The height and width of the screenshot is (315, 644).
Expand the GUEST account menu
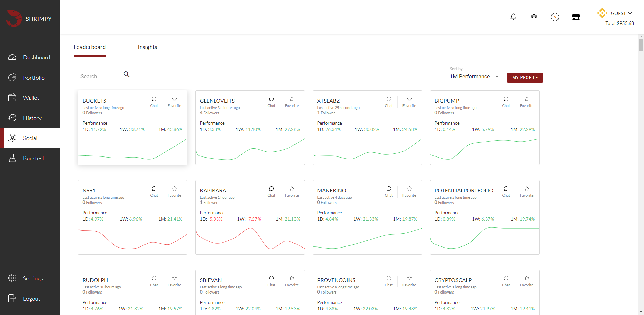[621, 13]
